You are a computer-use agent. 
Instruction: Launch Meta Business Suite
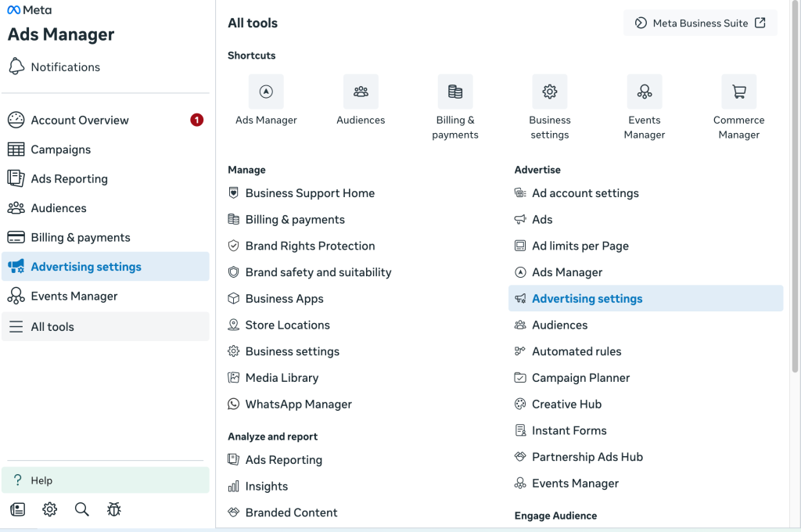click(700, 23)
